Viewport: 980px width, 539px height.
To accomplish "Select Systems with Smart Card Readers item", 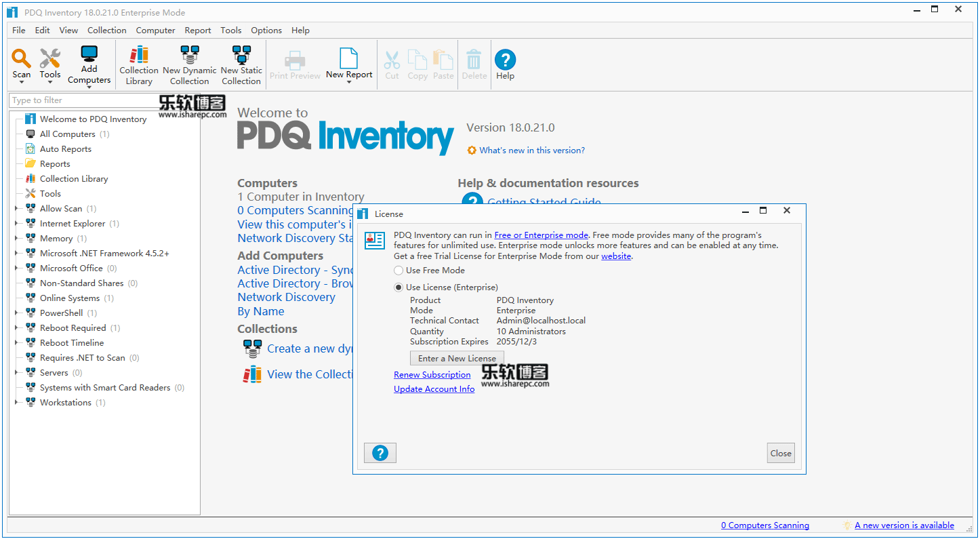I will 105,388.
